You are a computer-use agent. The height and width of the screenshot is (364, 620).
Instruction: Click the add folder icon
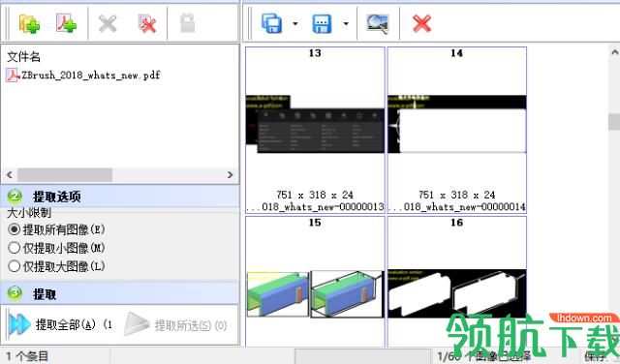pos(29,23)
